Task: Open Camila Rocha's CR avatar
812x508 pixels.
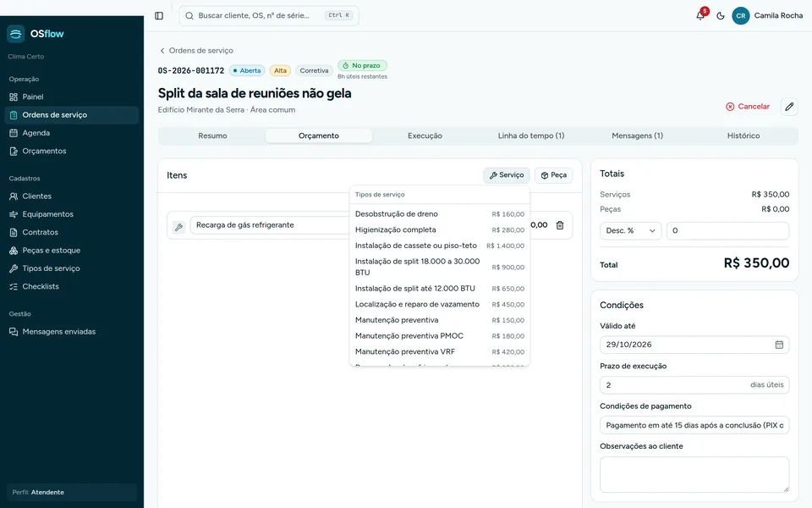Action: point(741,15)
